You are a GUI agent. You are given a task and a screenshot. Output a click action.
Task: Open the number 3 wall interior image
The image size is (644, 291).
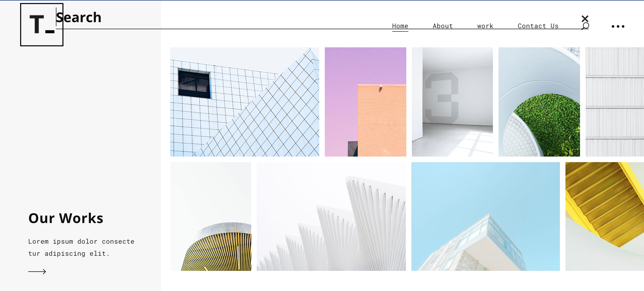452,102
